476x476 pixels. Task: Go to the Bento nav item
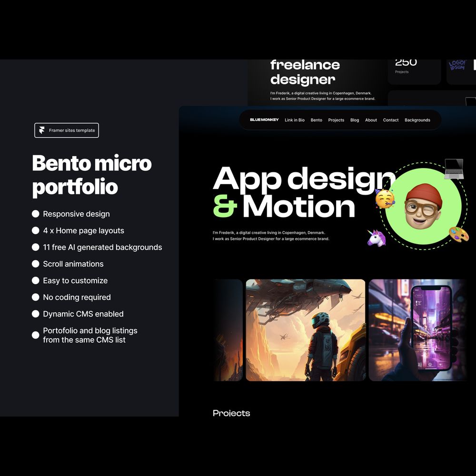[317, 120]
